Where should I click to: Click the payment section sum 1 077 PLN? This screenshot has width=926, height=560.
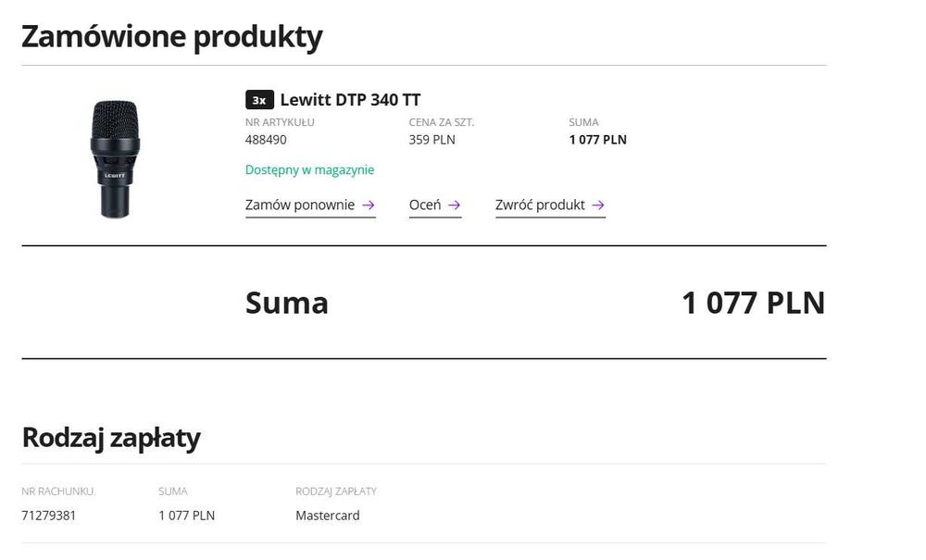186,516
